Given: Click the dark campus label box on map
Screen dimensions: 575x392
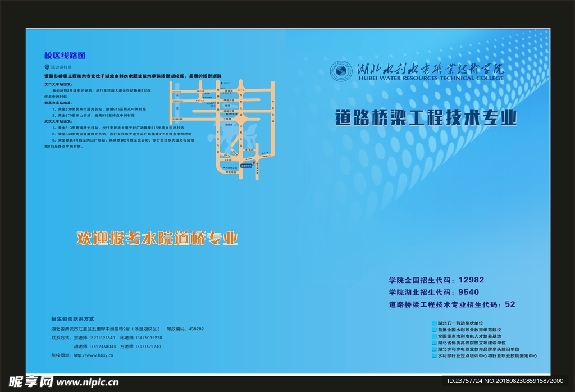Looking at the screenshot, I should (246, 166).
